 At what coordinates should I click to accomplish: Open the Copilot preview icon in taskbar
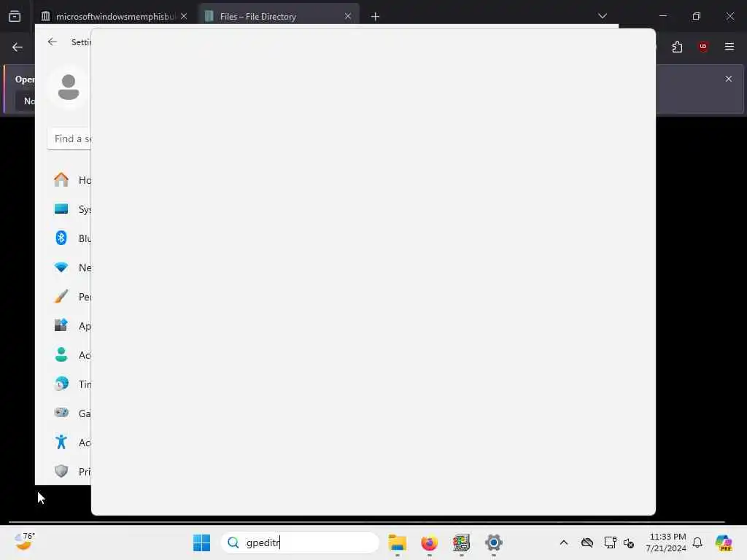click(724, 542)
